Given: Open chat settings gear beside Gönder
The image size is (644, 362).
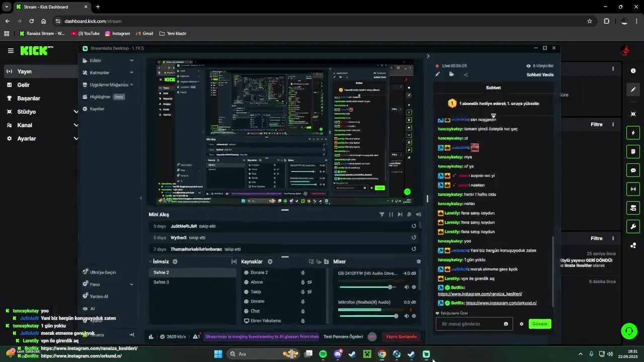Looking at the screenshot, I should [x=522, y=324].
